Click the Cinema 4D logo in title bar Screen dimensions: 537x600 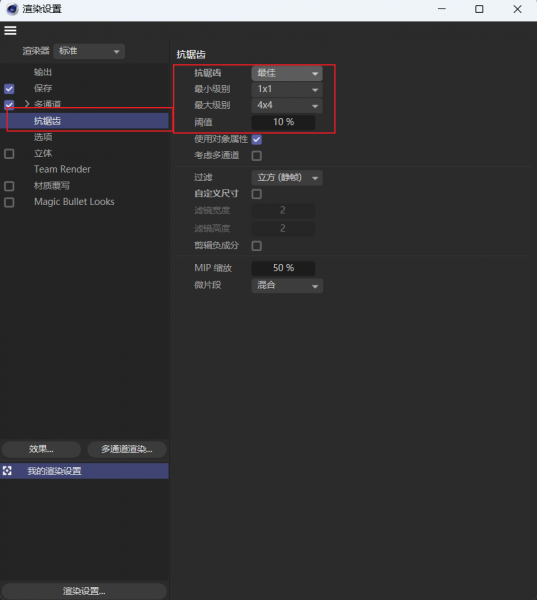[x=12, y=9]
